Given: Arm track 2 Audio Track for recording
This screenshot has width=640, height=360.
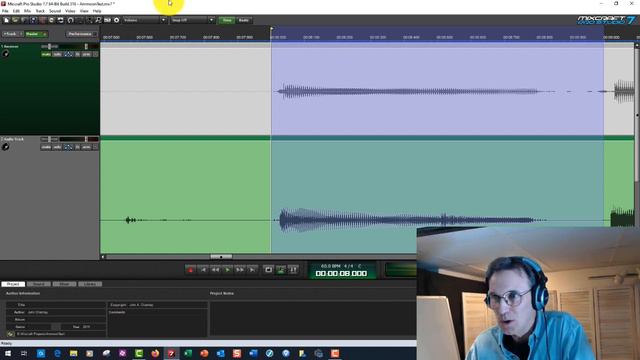Looking at the screenshot, I should (86, 147).
